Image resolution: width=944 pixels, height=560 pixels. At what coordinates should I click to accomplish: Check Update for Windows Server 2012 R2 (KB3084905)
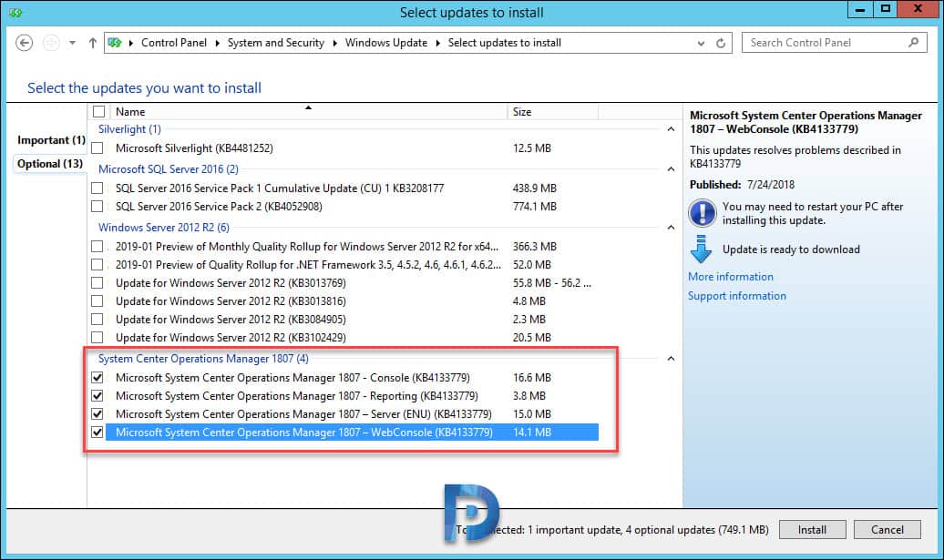(x=97, y=320)
